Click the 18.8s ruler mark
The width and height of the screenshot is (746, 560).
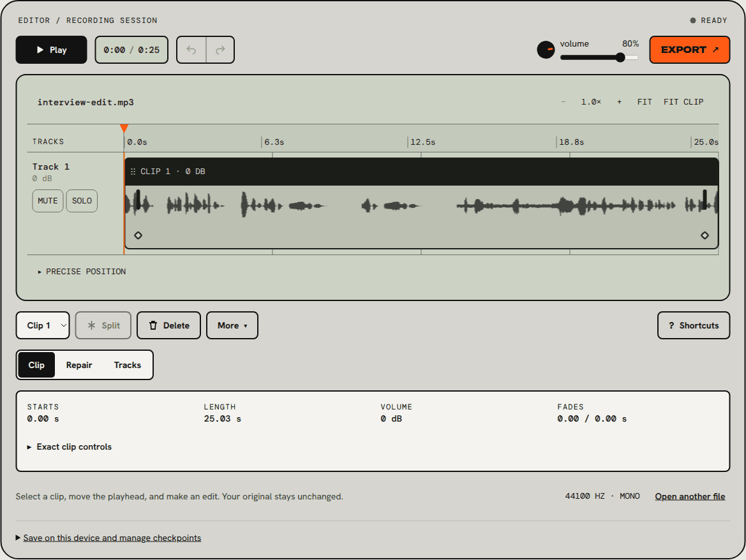tap(571, 142)
